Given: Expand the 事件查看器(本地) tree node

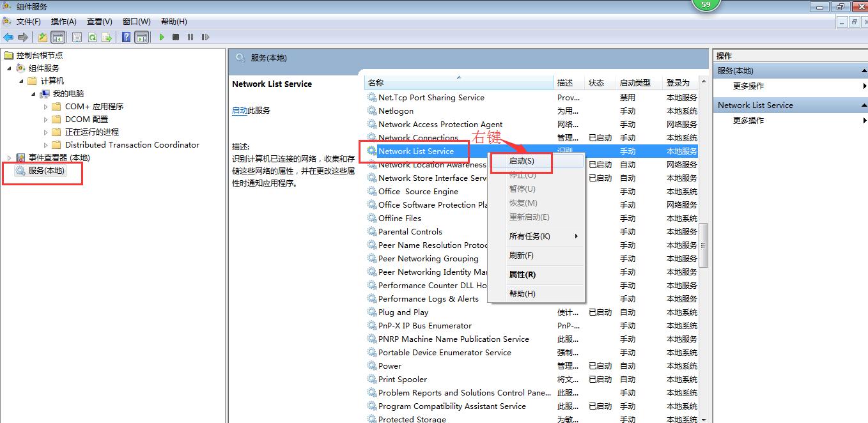Looking at the screenshot, I should point(8,157).
